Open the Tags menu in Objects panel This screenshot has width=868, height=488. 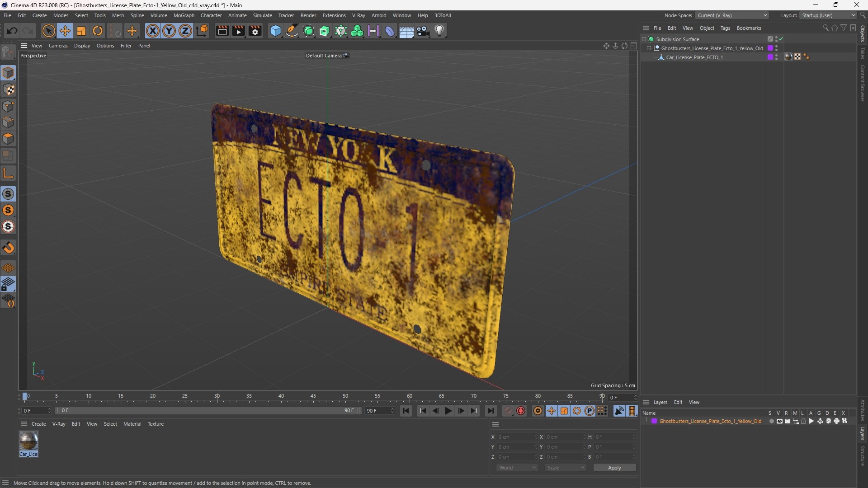(725, 28)
